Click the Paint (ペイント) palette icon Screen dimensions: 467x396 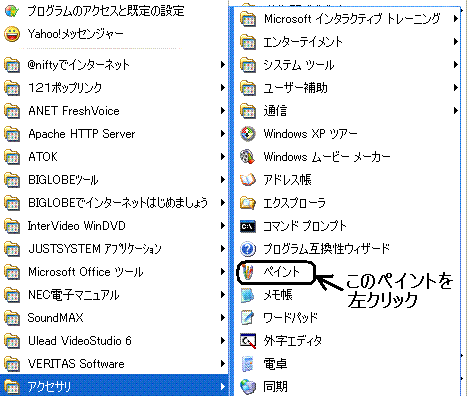248,272
